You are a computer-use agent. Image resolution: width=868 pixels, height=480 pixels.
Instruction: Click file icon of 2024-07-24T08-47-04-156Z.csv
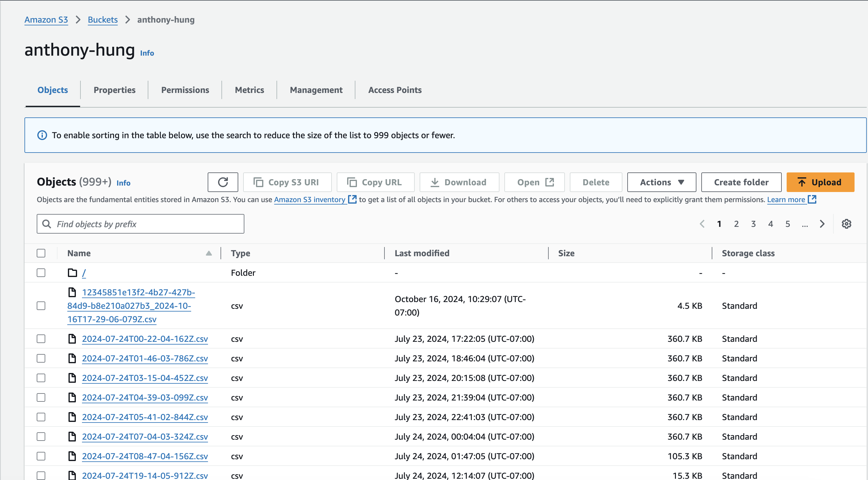click(72, 456)
